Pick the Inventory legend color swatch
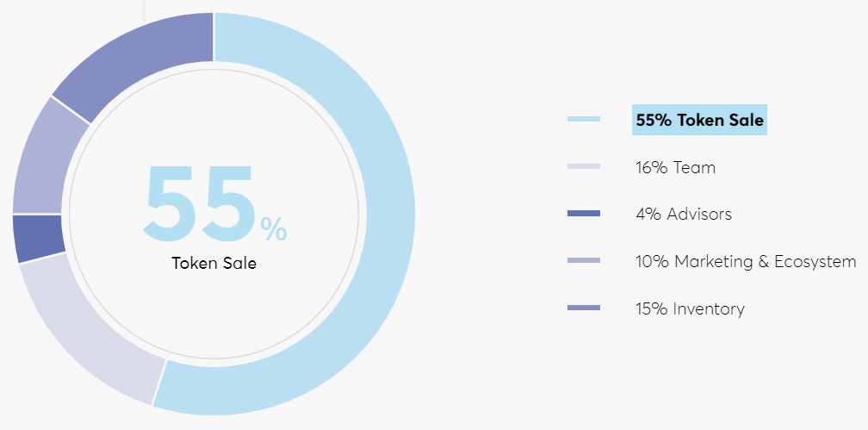The height and width of the screenshot is (430, 868). (x=584, y=308)
